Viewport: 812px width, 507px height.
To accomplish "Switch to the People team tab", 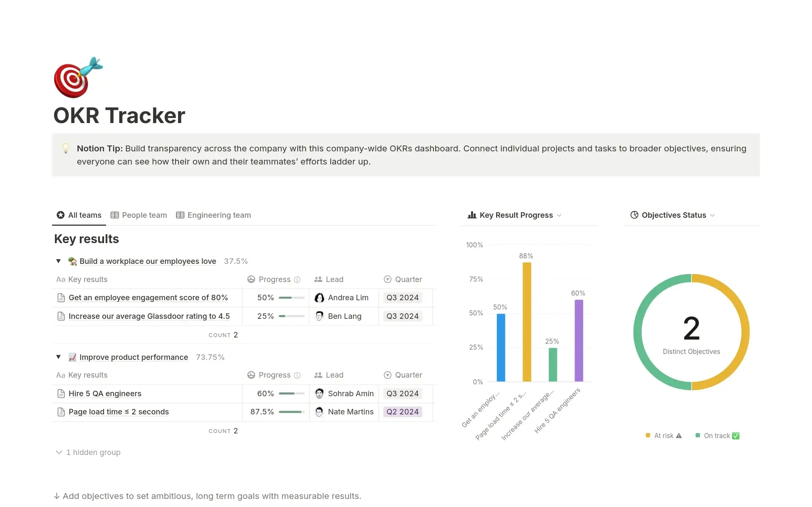I will coord(144,215).
